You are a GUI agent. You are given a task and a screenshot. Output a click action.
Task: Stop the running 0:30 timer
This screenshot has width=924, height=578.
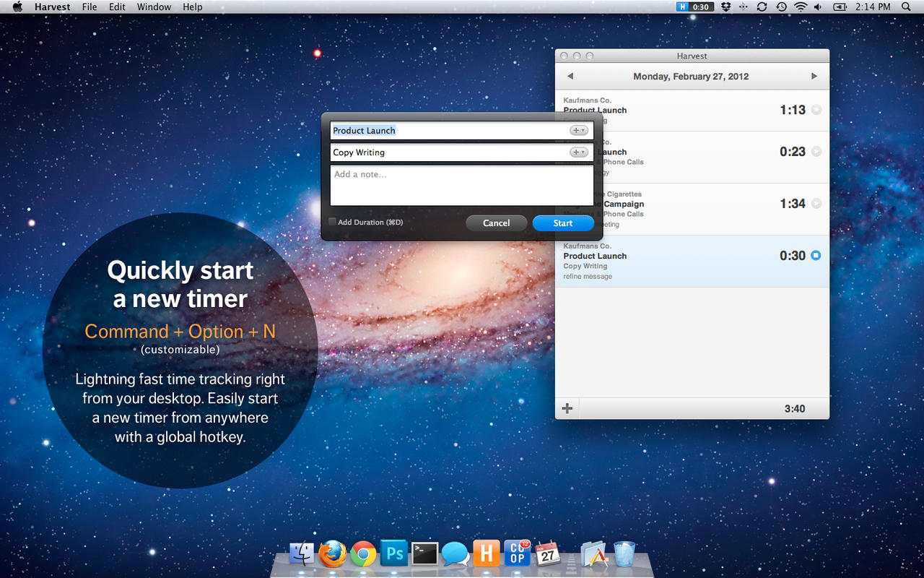816,255
